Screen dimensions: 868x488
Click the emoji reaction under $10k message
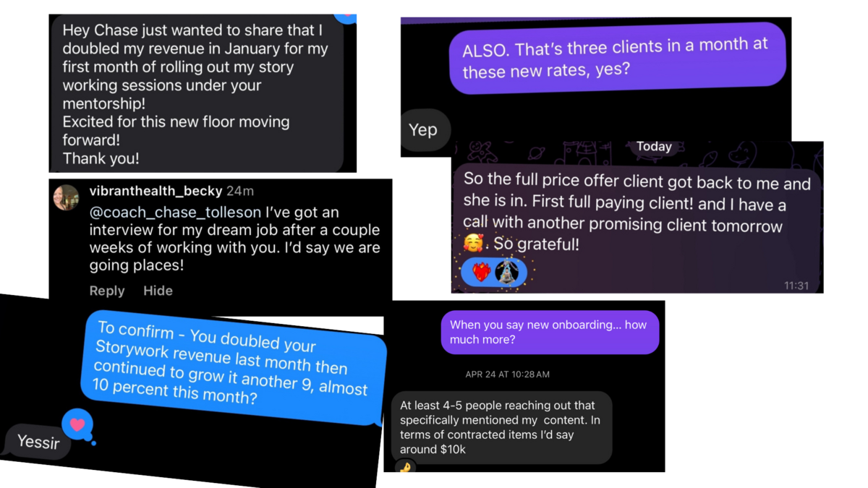click(405, 466)
